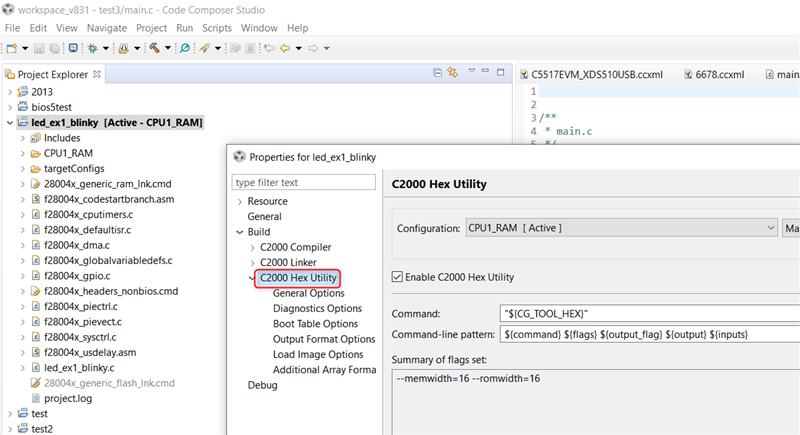Select 28004x_generic_ram_lnk.cmd file

108,184
